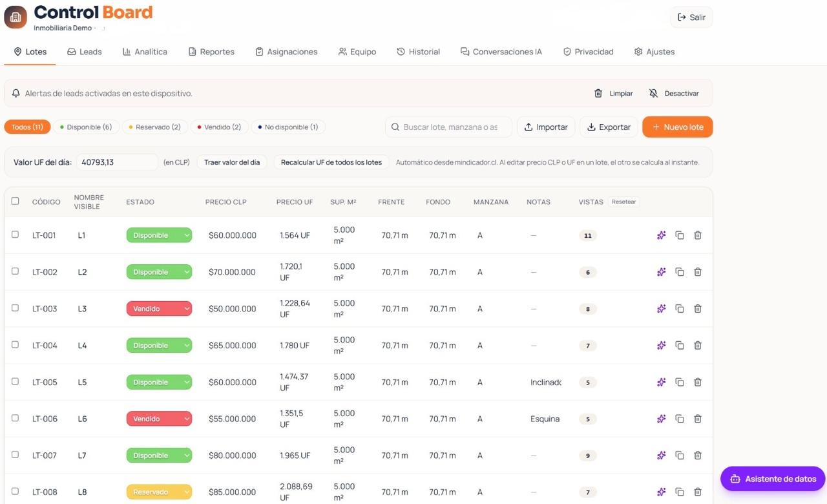Open the Asignaciones tab
Viewport: 827px width, 504px height.
(x=286, y=52)
